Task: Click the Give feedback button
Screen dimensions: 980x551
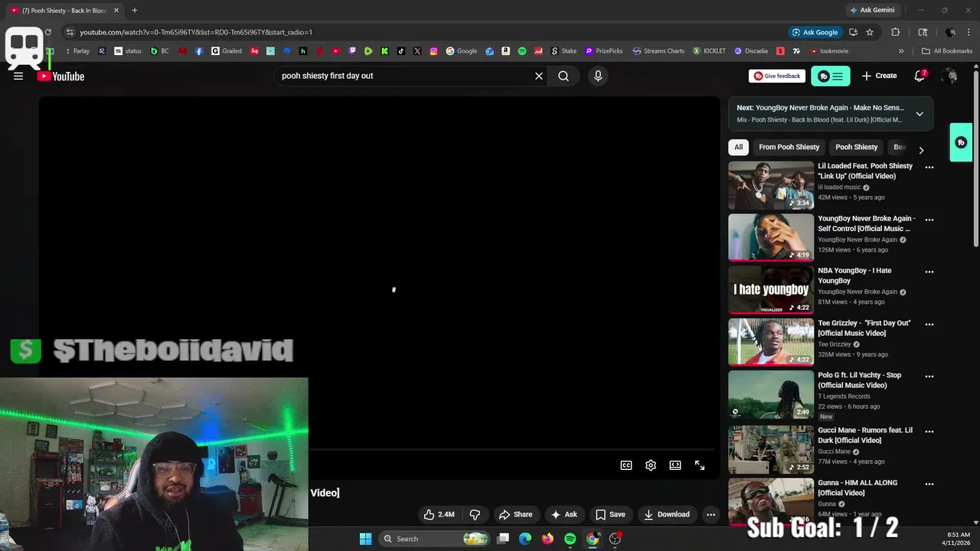Action: pos(777,76)
